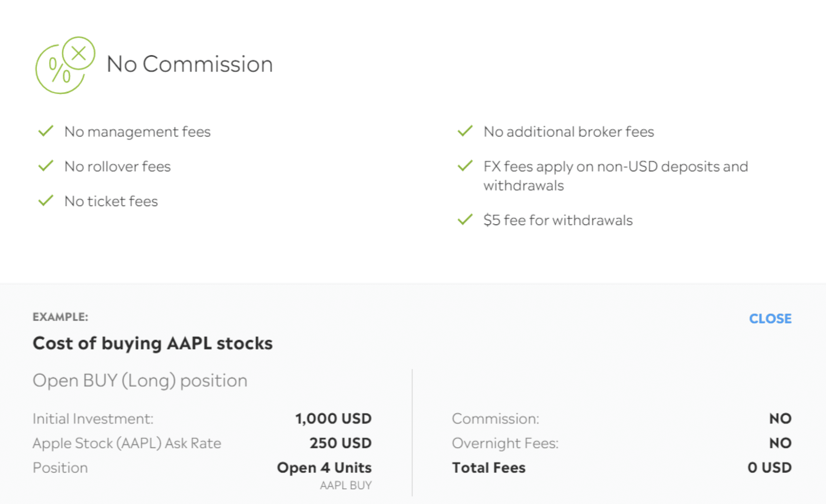Click the 1,000 USD initial investment value
Image resolution: width=826 pixels, height=504 pixels.
(x=333, y=418)
